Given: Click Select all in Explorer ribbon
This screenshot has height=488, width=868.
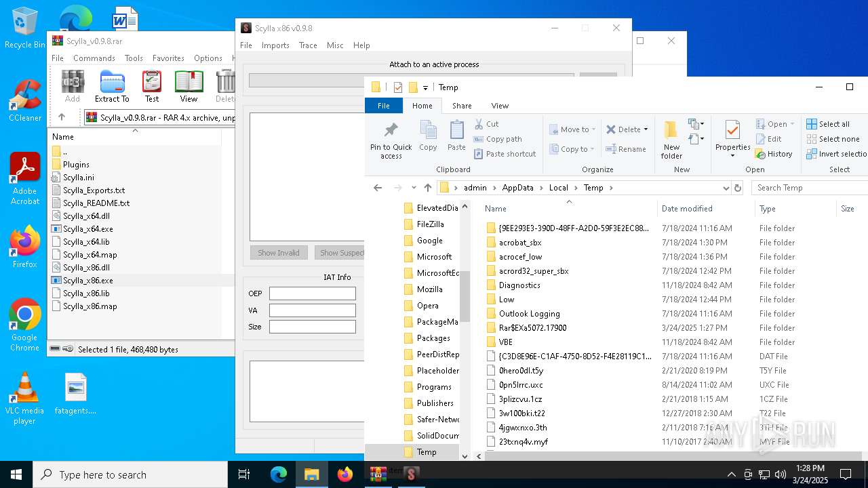Looking at the screenshot, I should (x=828, y=124).
